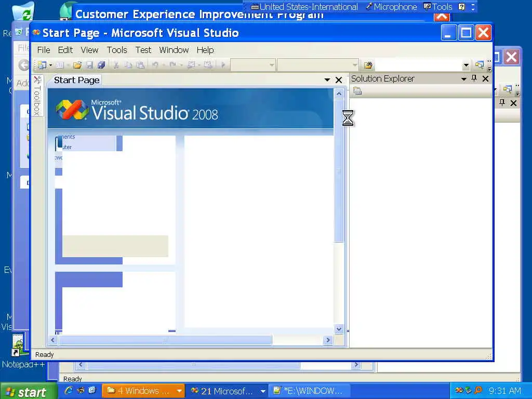532x399 pixels.
Task: Open the Find combo box dropdown arrow
Action: [466, 65]
